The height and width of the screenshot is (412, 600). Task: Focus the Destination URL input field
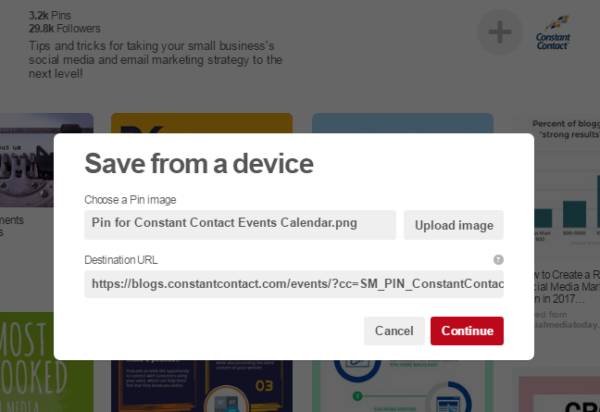point(294,284)
